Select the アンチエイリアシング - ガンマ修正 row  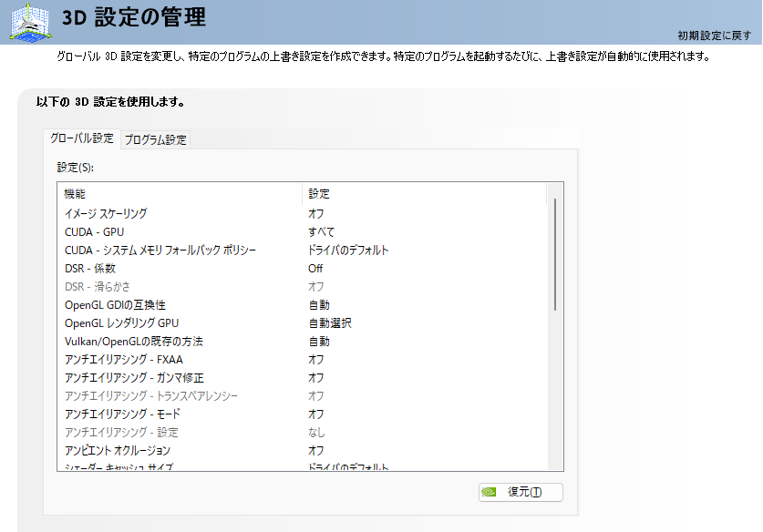point(134,377)
